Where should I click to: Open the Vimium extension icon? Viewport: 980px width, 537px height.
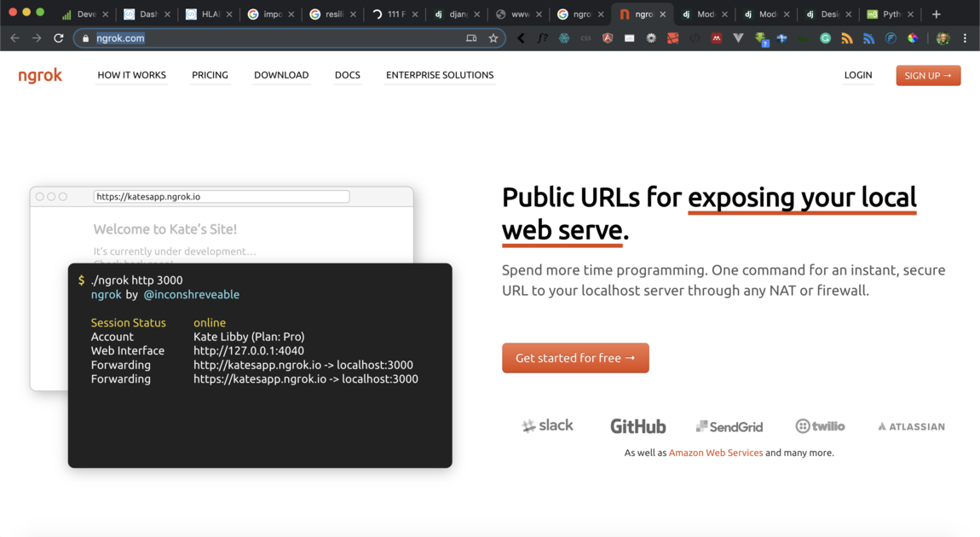738,38
